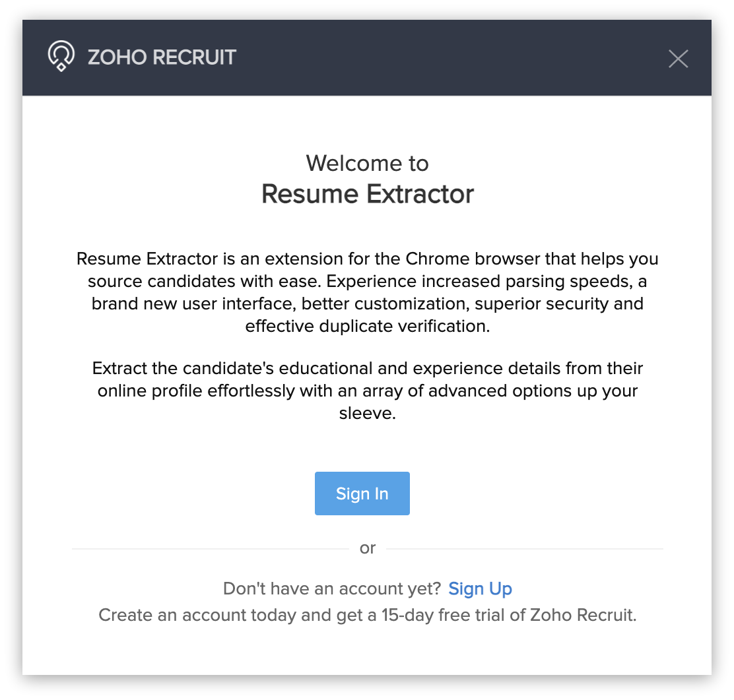
Task: Select the "Resume Extractor" bold title
Action: tap(367, 194)
